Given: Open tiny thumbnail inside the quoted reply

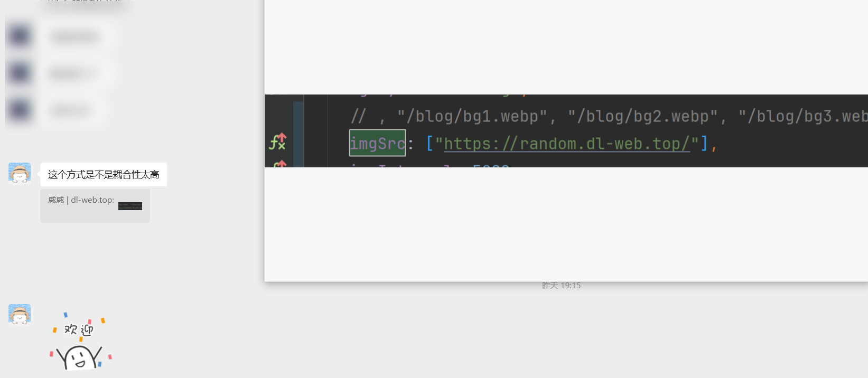Looking at the screenshot, I should click(130, 206).
